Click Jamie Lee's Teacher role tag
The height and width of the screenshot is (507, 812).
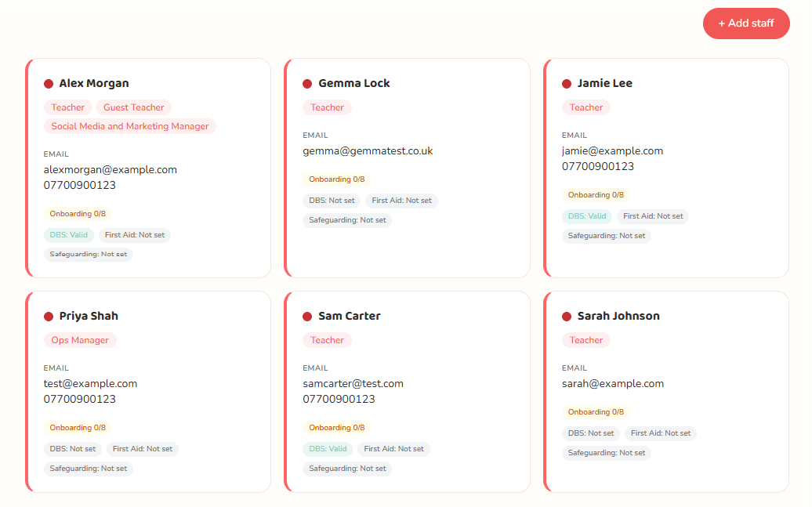click(586, 107)
